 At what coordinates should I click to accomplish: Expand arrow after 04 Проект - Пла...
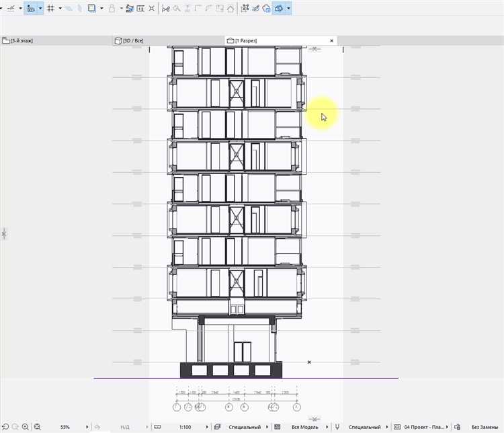pos(447,427)
